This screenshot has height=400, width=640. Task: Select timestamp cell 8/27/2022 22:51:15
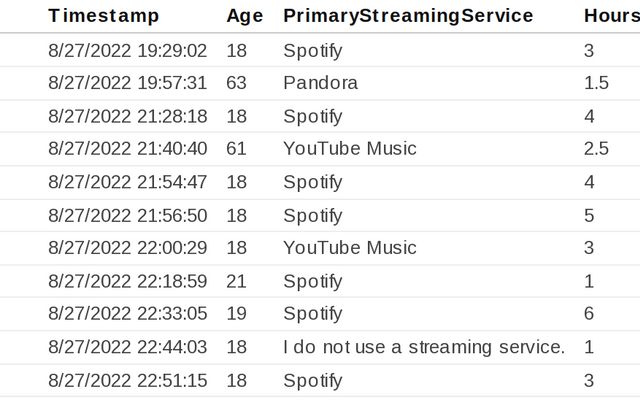(x=127, y=380)
